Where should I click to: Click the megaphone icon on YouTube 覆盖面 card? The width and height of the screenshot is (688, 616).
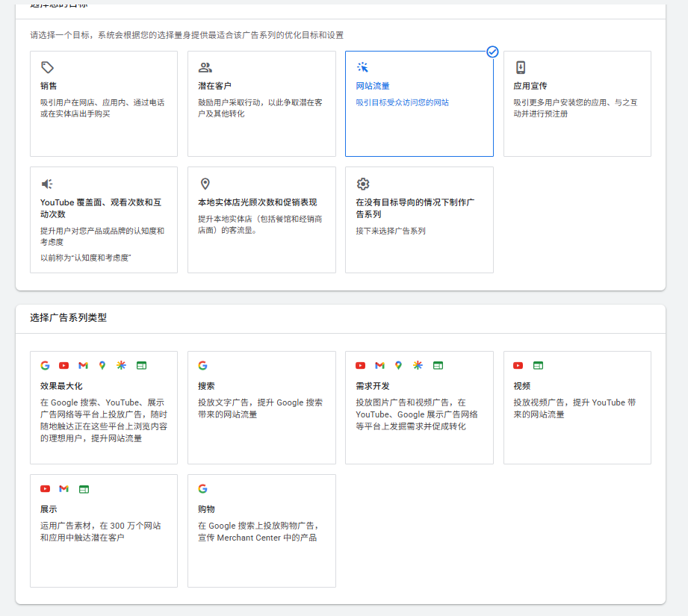[47, 184]
